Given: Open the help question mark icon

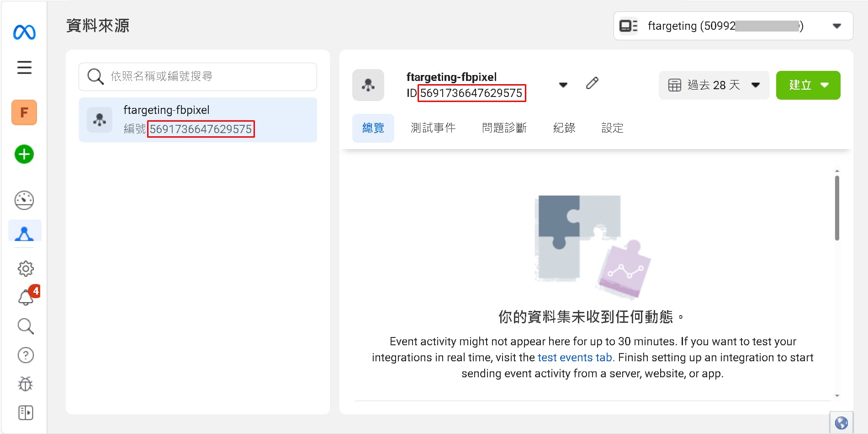Looking at the screenshot, I should [26, 355].
